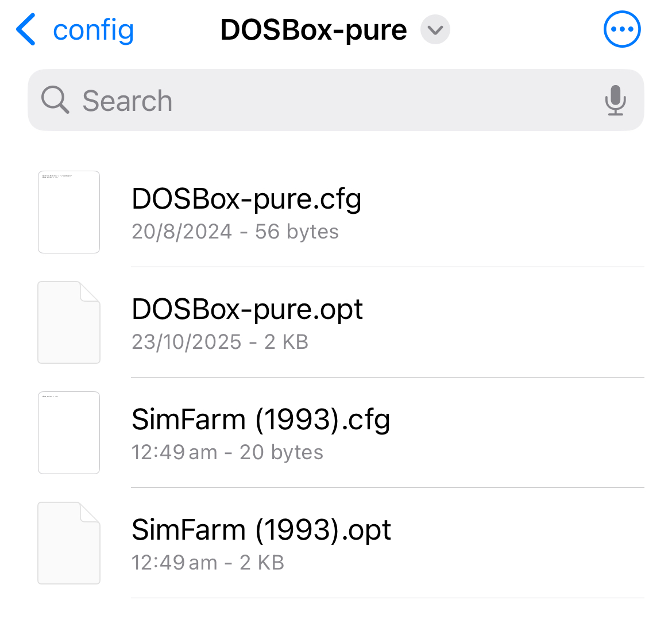
Task: Tap the 23/10/2025 - 2 KB details line
Action: point(220,342)
